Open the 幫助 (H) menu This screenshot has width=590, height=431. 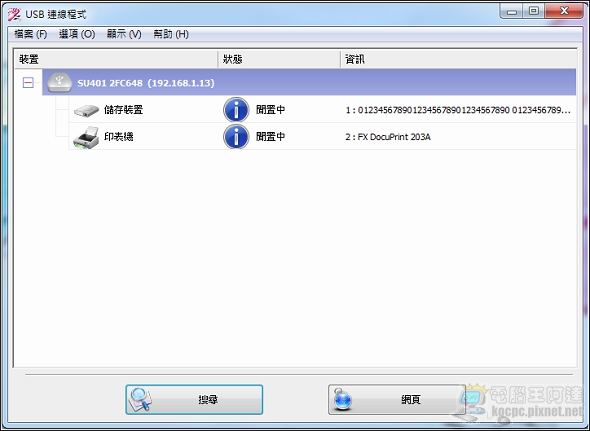(x=171, y=34)
